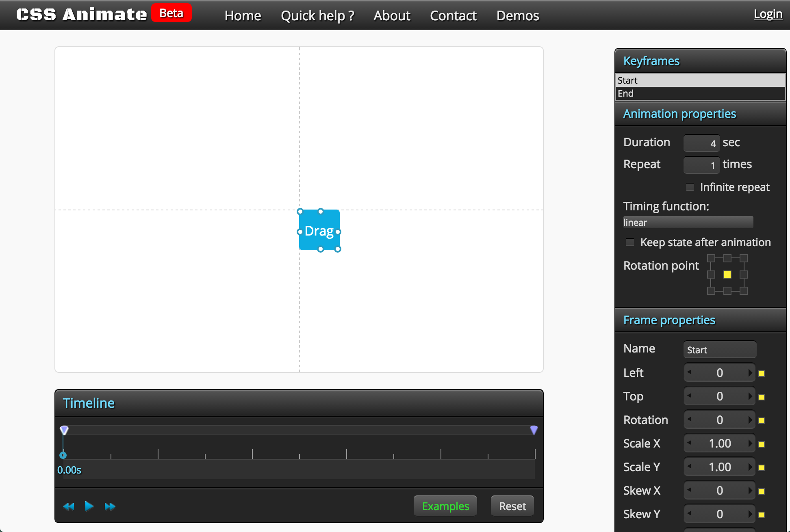Click the Examples button
This screenshot has height=532, width=790.
445,506
